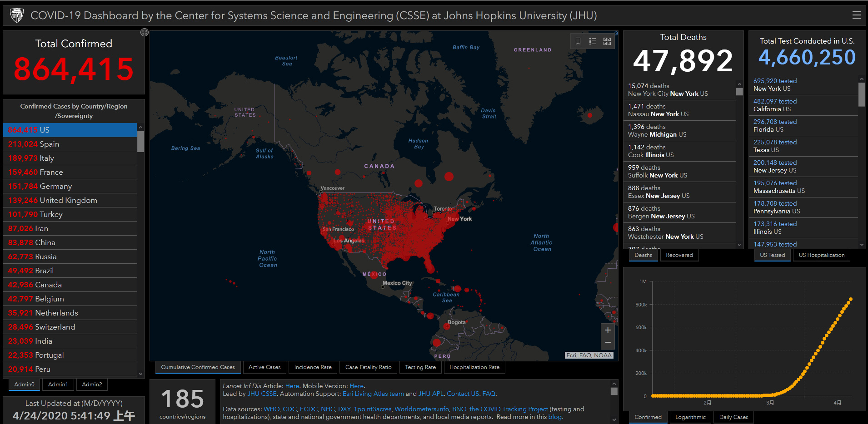This screenshot has height=424, width=868.
Task: Open the map bookmarks icon
Action: click(x=578, y=41)
